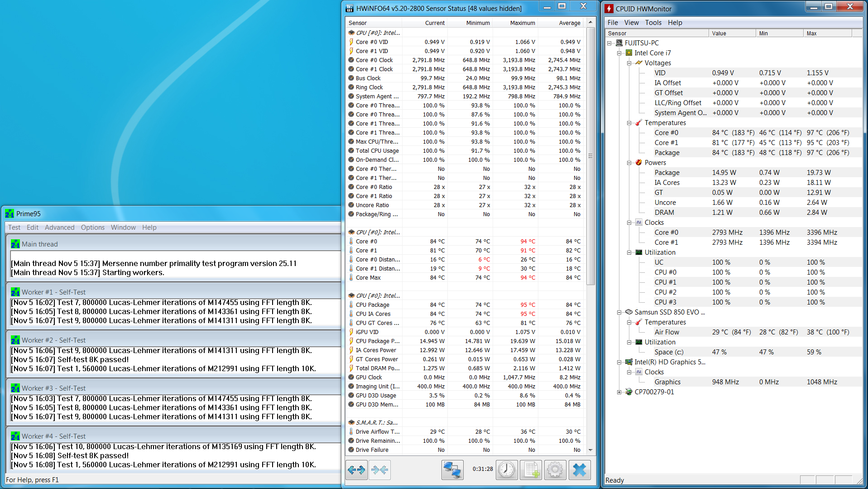Select the Total CPU Usage row in HWiNFO64
Viewport: 868px width, 489px height.
tap(465, 151)
